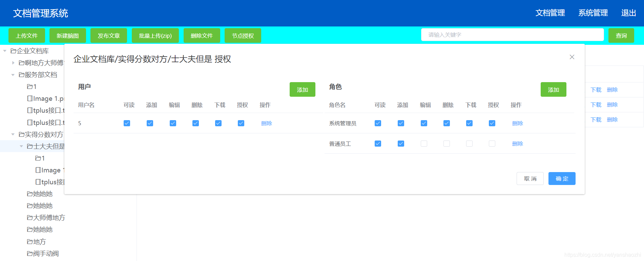This screenshot has width=644, height=261.
Task: Delete the 普通员工 role row
Action: 518,144
